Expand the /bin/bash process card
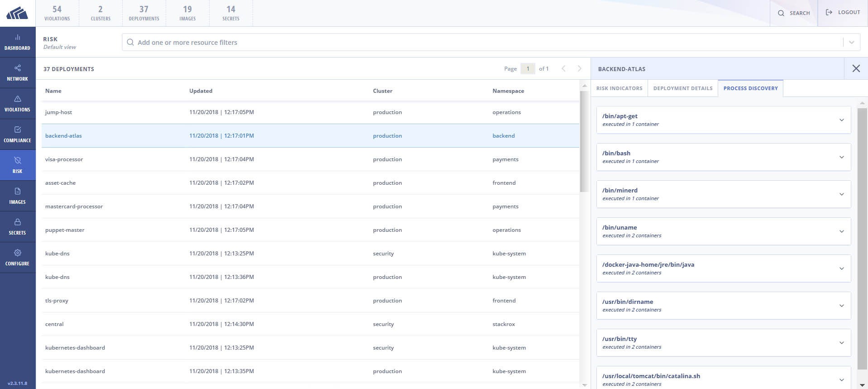This screenshot has height=389, width=868. tap(724, 157)
